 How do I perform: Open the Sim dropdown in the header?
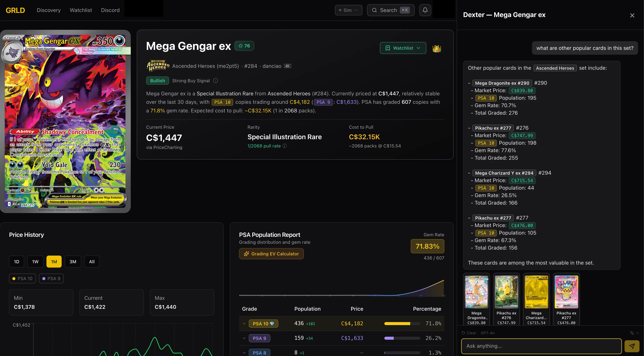tap(348, 10)
